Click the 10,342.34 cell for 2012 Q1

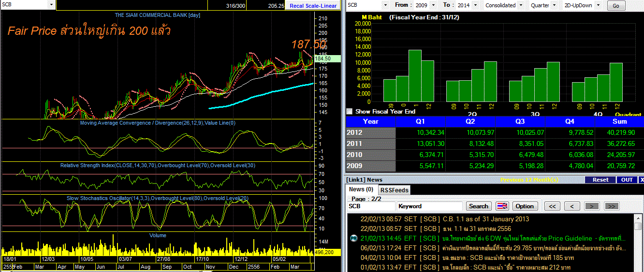click(420, 132)
